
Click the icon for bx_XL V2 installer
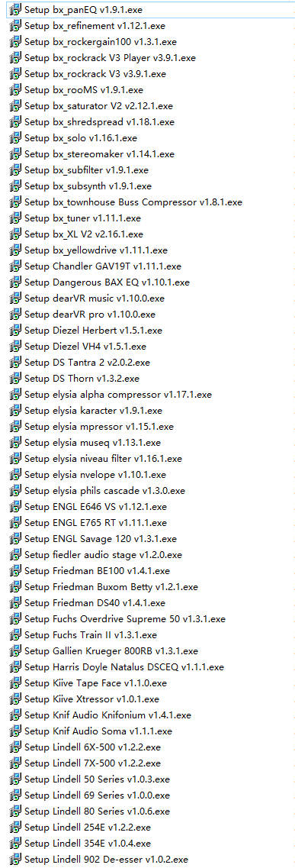click(15, 234)
